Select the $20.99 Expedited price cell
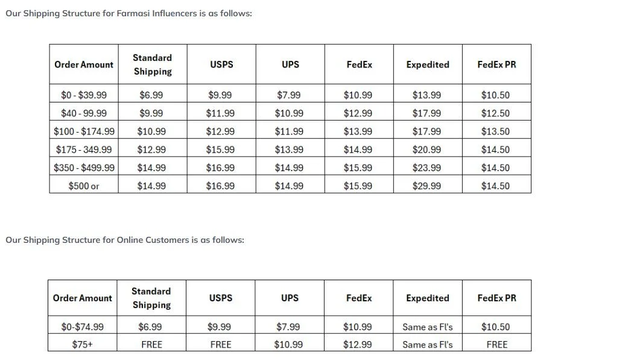This screenshot has width=625, height=364. coord(427,149)
